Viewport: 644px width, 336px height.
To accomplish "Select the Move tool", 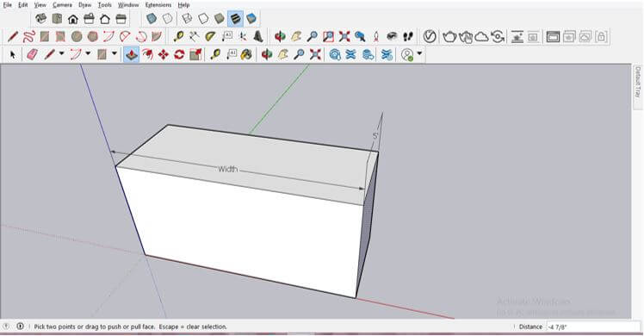I will coord(164,54).
